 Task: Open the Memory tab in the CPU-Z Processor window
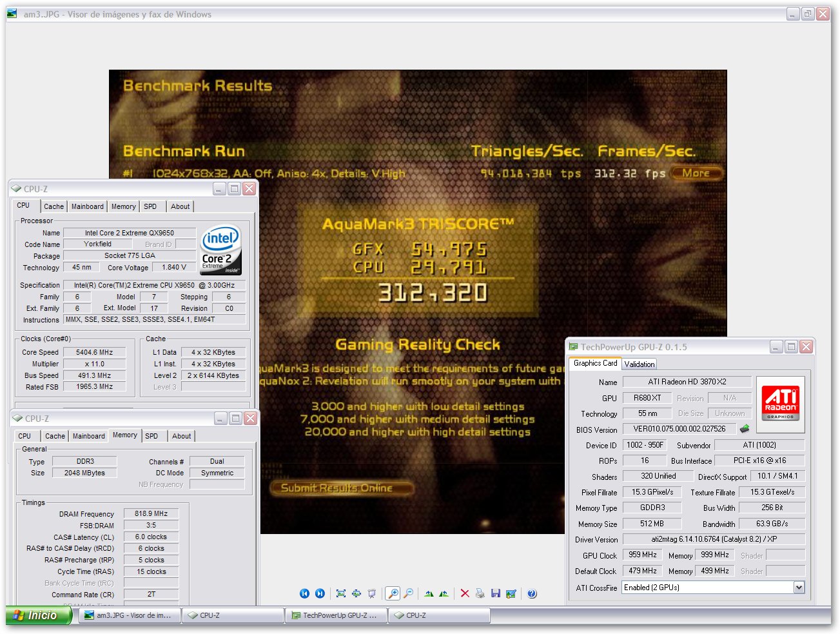tap(124, 206)
